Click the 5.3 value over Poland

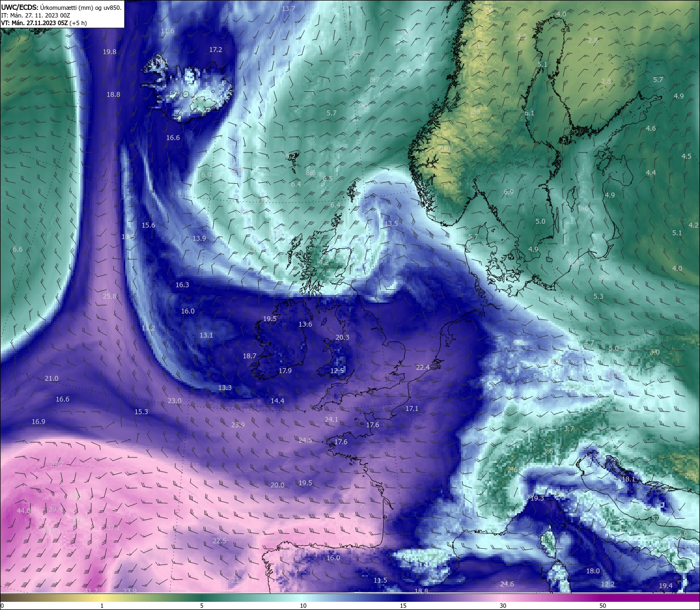tap(598, 297)
